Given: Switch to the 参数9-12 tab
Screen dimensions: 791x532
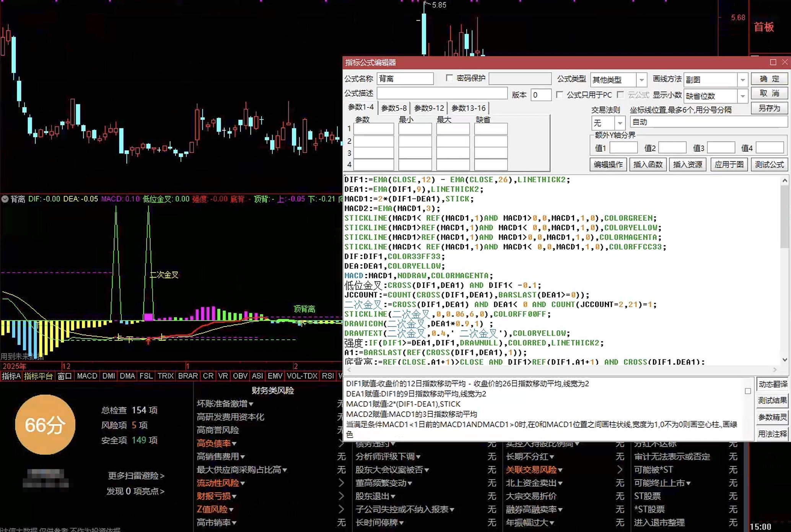Looking at the screenshot, I should 429,108.
